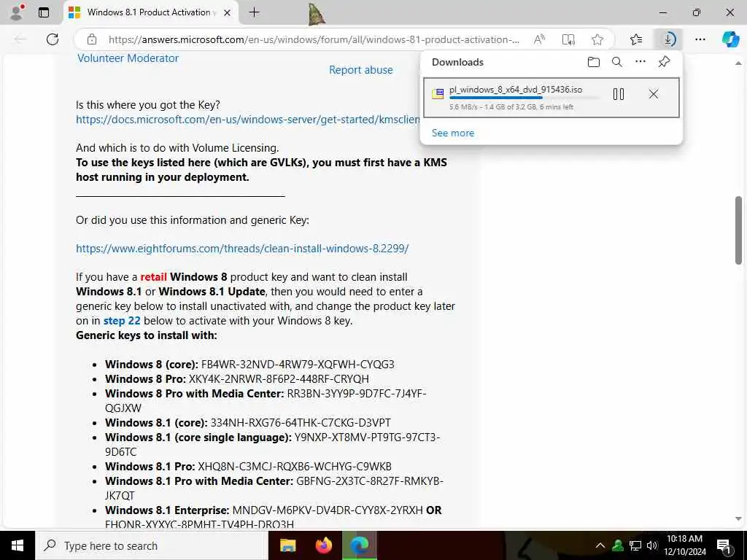Click the scrollbar down arrow
The height and width of the screenshot is (560, 747).
click(738, 519)
